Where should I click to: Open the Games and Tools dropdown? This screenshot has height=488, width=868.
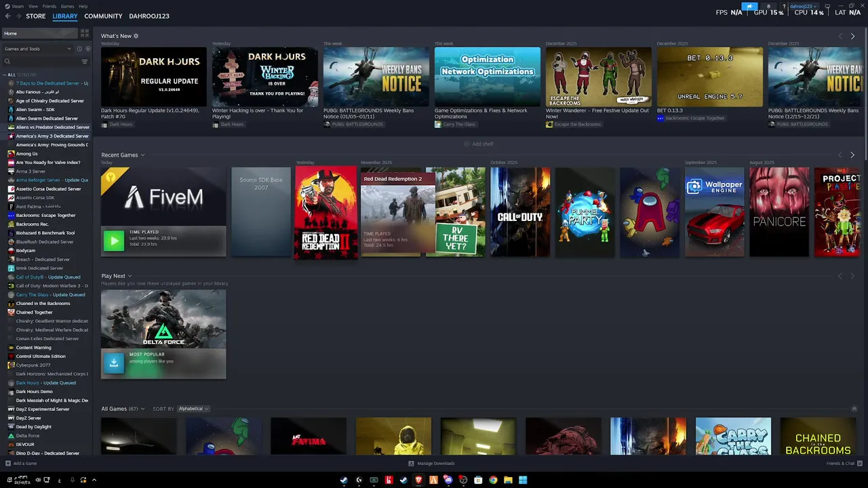coord(37,49)
